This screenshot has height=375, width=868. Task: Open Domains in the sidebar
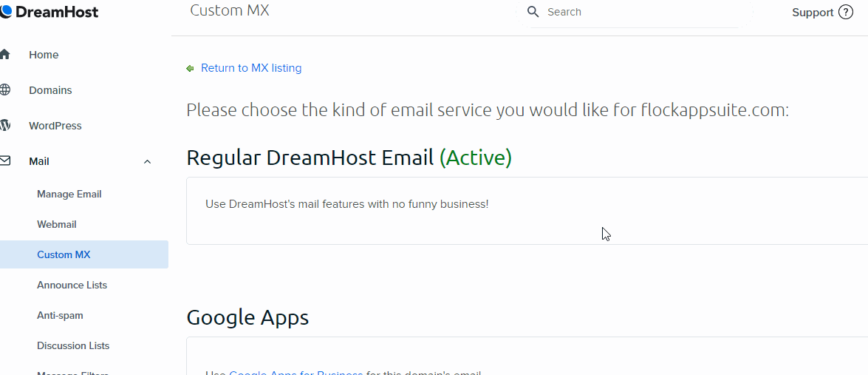(50, 90)
